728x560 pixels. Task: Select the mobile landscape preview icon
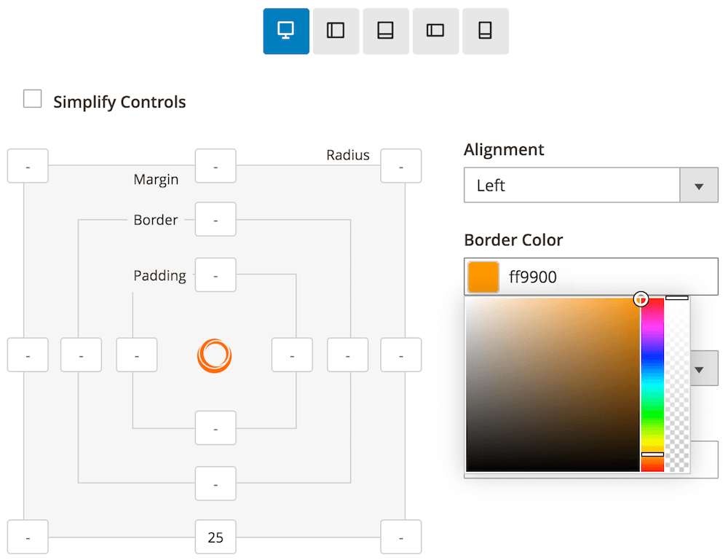(x=435, y=31)
